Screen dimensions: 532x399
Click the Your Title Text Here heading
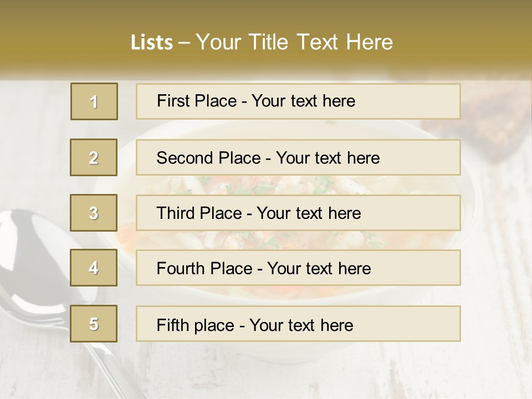click(294, 42)
